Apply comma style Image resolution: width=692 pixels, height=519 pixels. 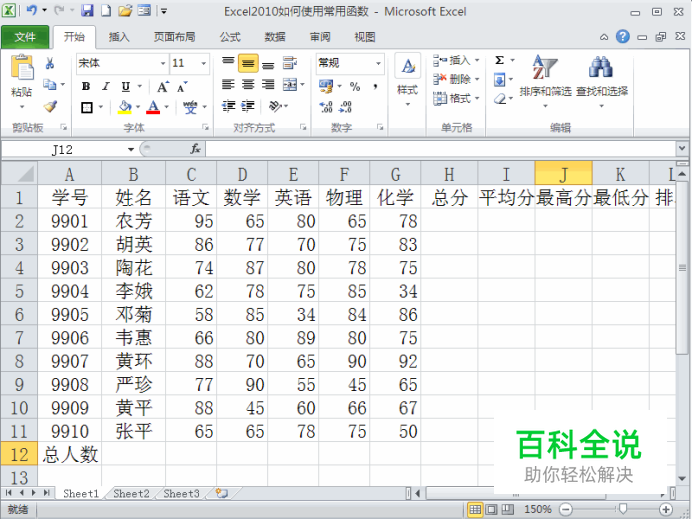click(375, 86)
